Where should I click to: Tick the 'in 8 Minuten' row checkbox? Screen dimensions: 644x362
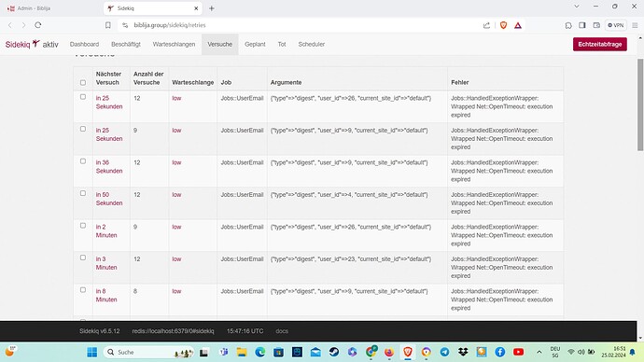[x=83, y=290]
